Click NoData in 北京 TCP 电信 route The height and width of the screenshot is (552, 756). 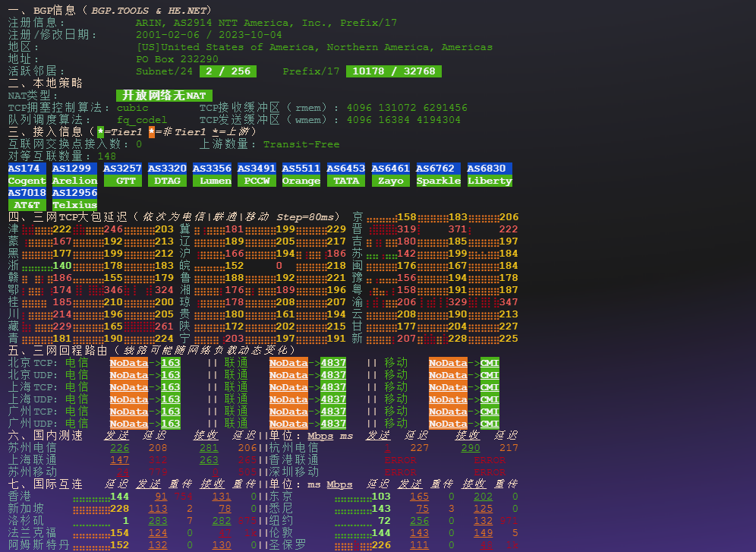click(x=128, y=363)
